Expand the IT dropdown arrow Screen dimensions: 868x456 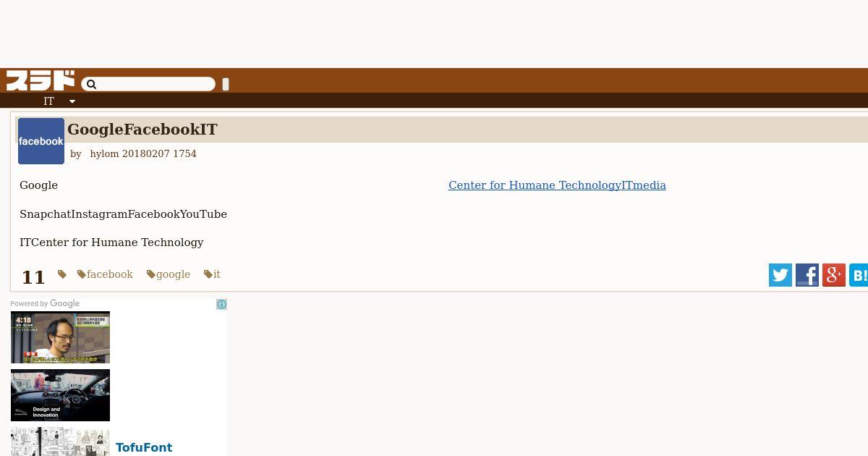[x=72, y=102]
